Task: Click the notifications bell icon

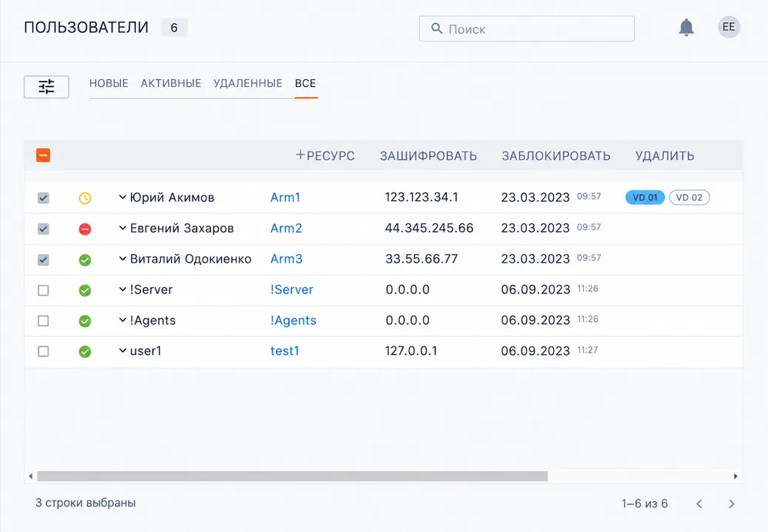Action: tap(686, 28)
